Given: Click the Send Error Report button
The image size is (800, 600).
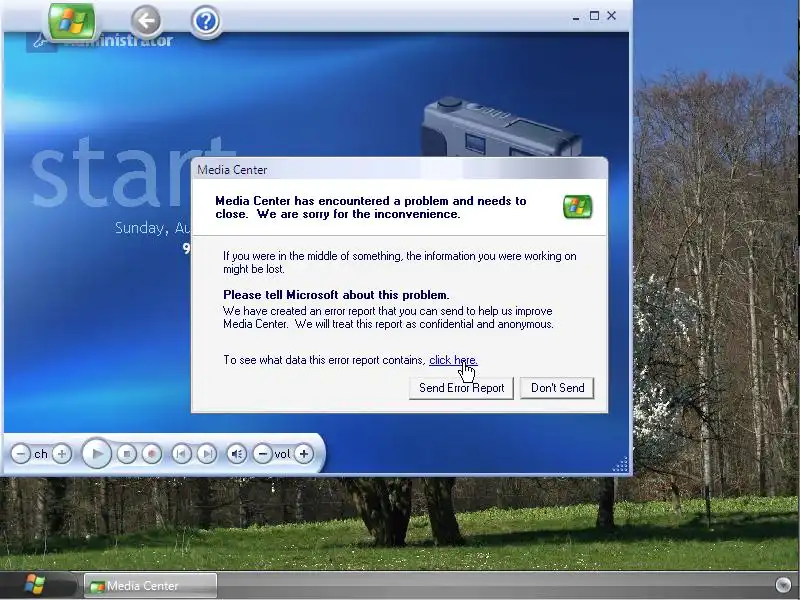Looking at the screenshot, I should (x=461, y=388).
